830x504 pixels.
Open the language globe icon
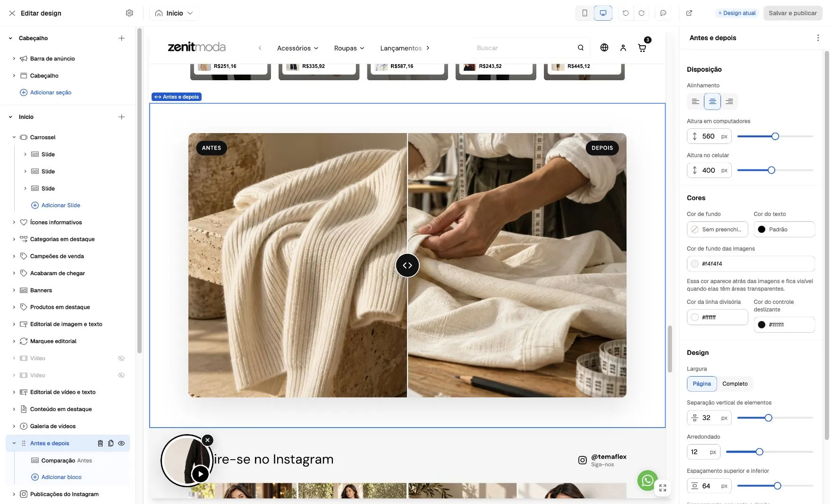[604, 48]
